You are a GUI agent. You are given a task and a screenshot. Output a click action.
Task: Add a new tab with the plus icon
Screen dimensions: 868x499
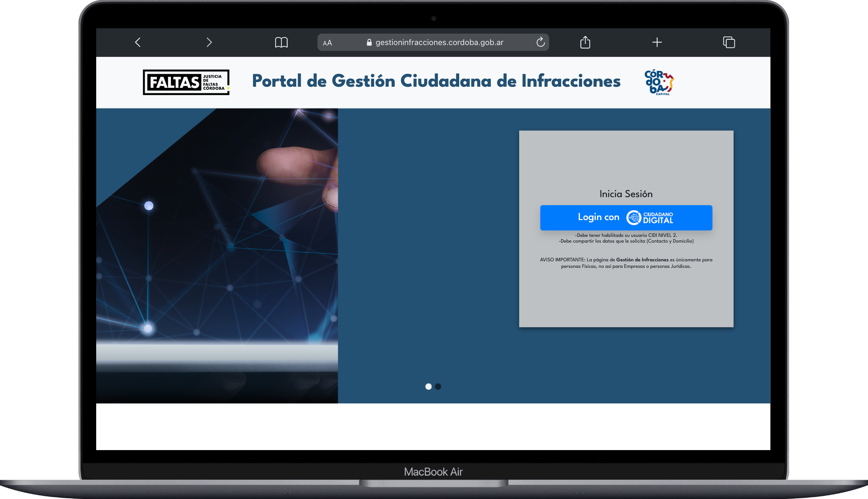pos(657,42)
